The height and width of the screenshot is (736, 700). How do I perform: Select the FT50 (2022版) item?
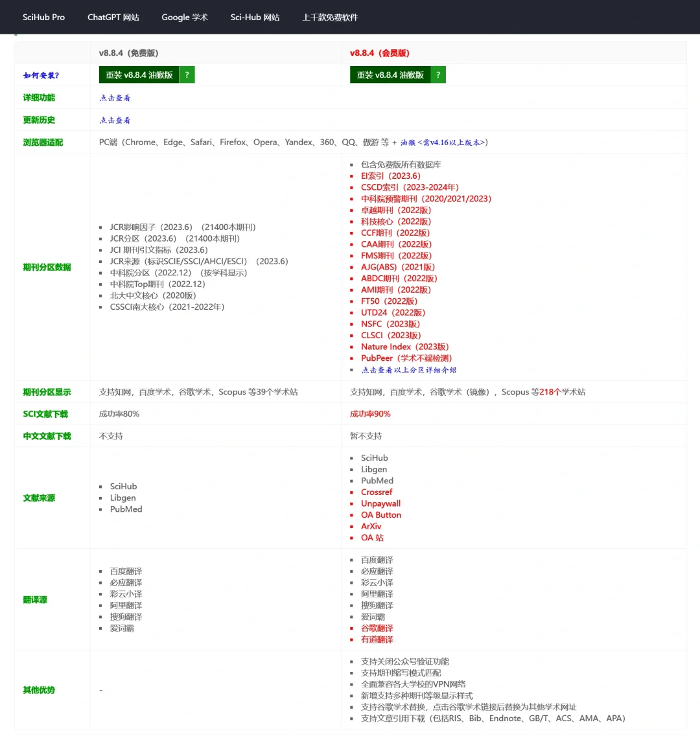click(389, 301)
